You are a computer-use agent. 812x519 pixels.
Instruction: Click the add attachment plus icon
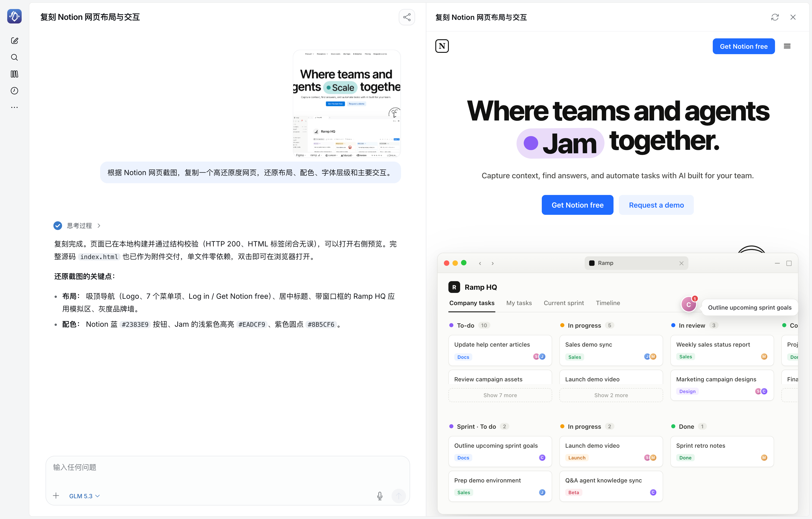(56, 495)
